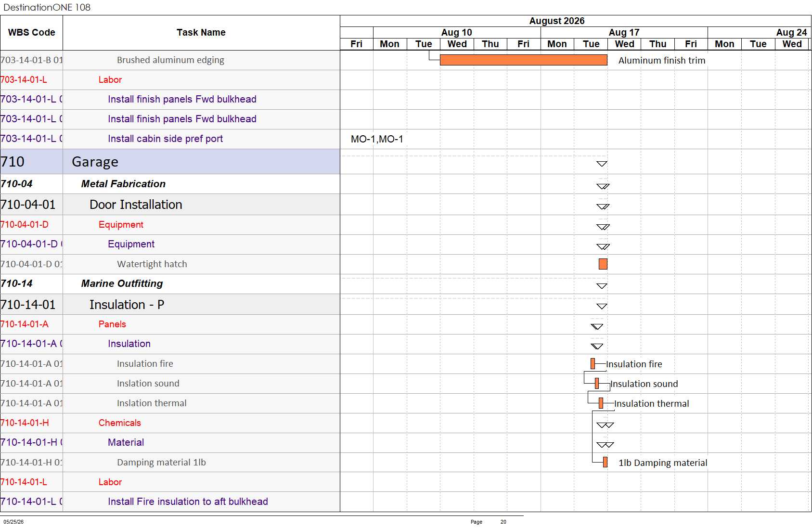Viewport: 812px width, 528px height.
Task: Click the Aluminum finish trim bar label
Action: pyautogui.click(x=662, y=61)
